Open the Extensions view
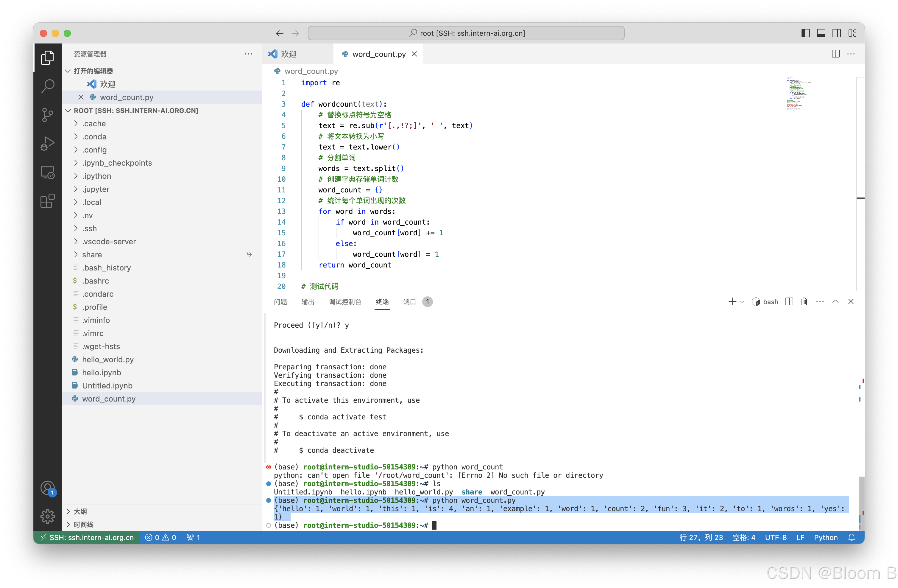 tap(48, 201)
